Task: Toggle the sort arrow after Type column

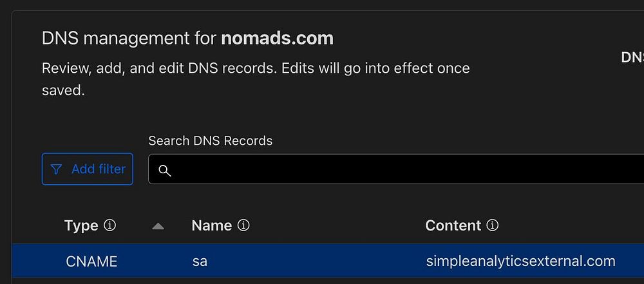Action: [158, 226]
